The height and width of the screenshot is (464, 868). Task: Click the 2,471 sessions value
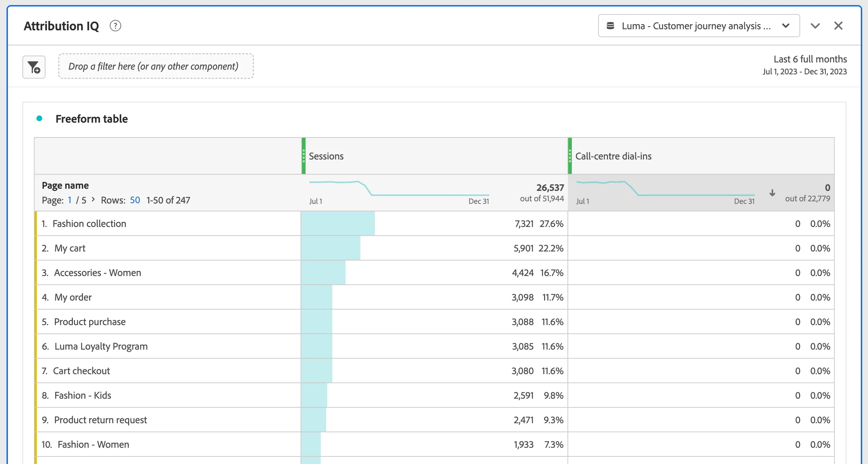pos(523,420)
